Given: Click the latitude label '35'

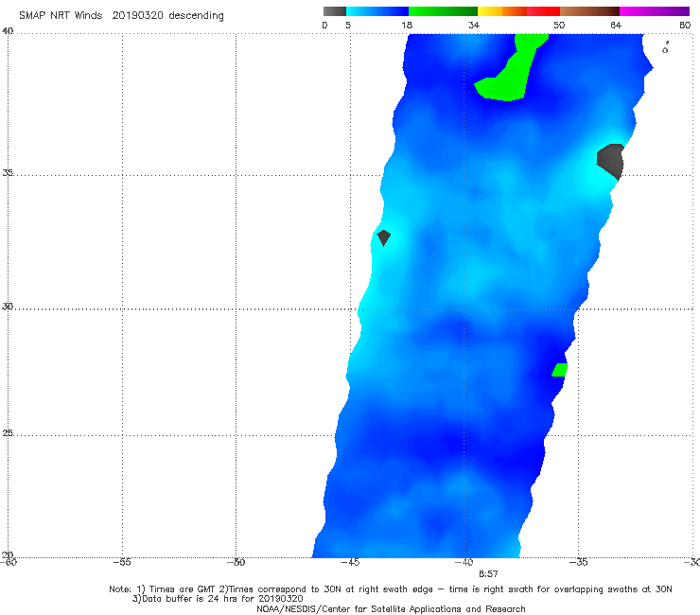Looking at the screenshot, I should [8, 172].
